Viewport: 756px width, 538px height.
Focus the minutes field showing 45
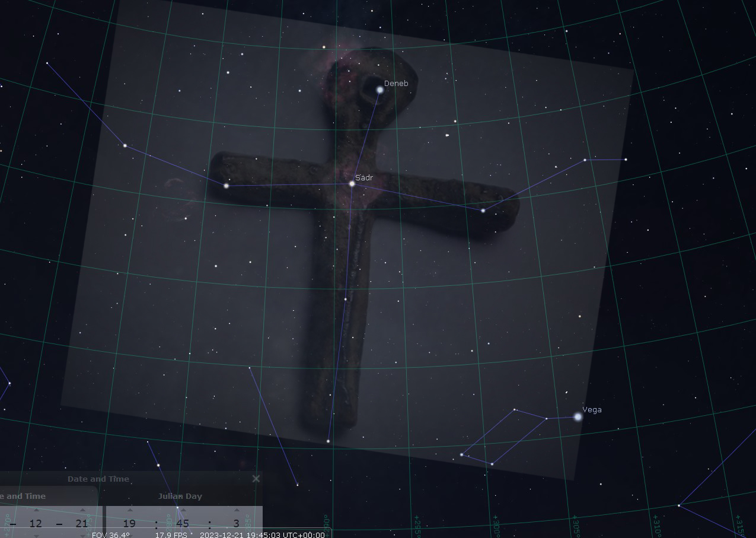(183, 524)
